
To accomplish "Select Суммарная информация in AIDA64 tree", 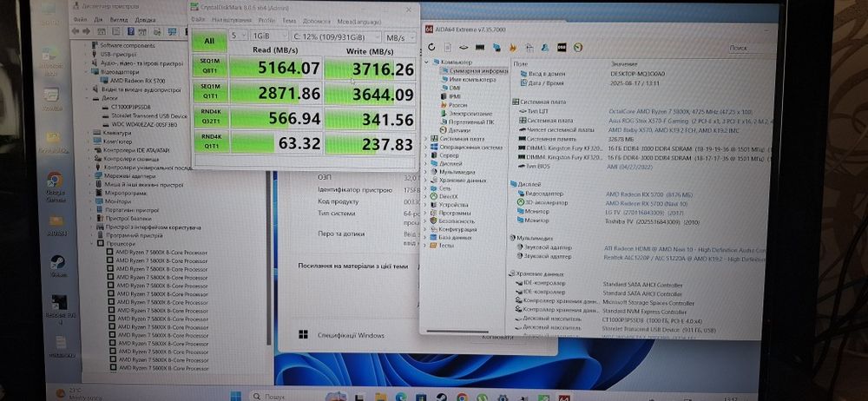I will click(x=474, y=71).
